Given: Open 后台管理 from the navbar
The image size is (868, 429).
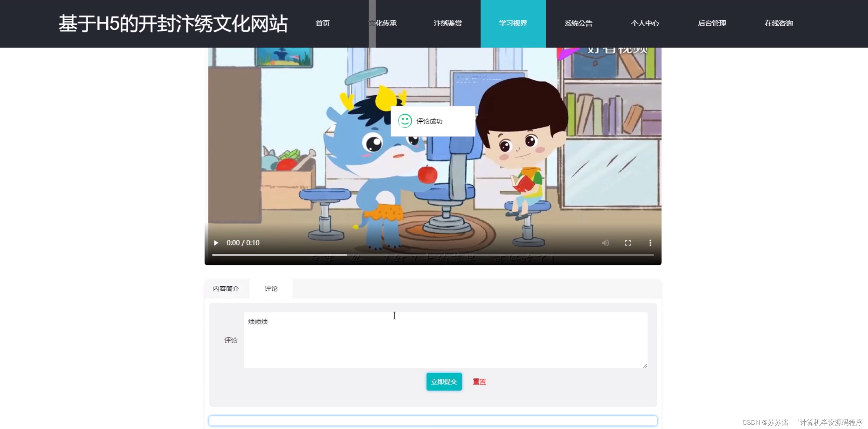Looking at the screenshot, I should (712, 23).
